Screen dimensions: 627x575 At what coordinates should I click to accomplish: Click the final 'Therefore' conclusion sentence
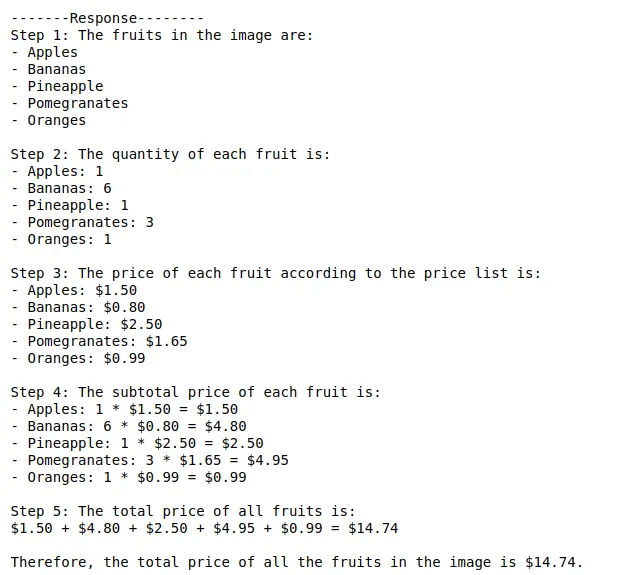click(x=296, y=562)
